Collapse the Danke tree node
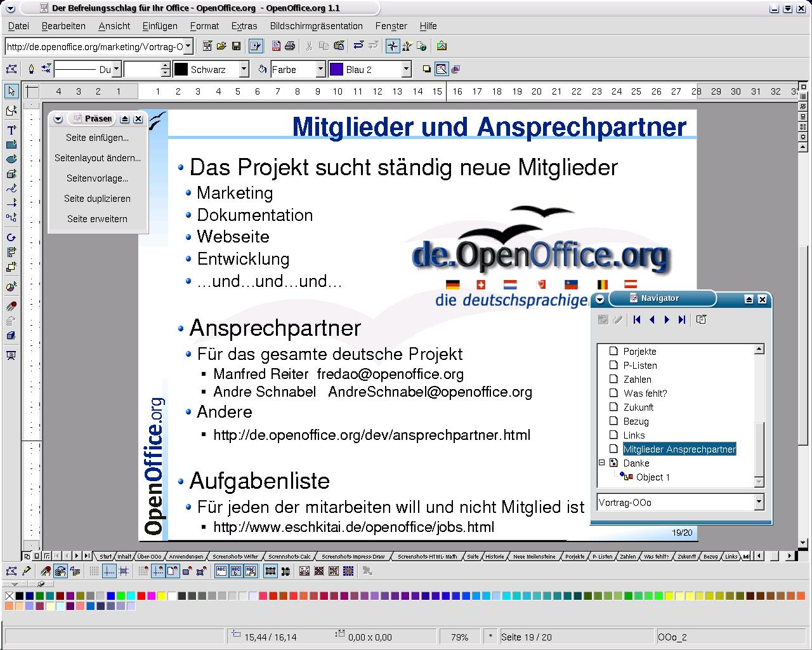 601,463
